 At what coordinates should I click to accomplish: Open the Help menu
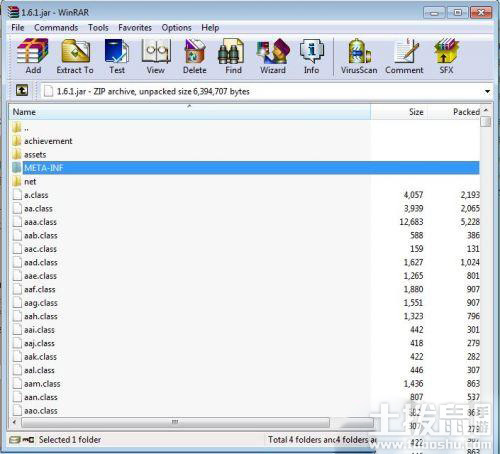point(210,27)
